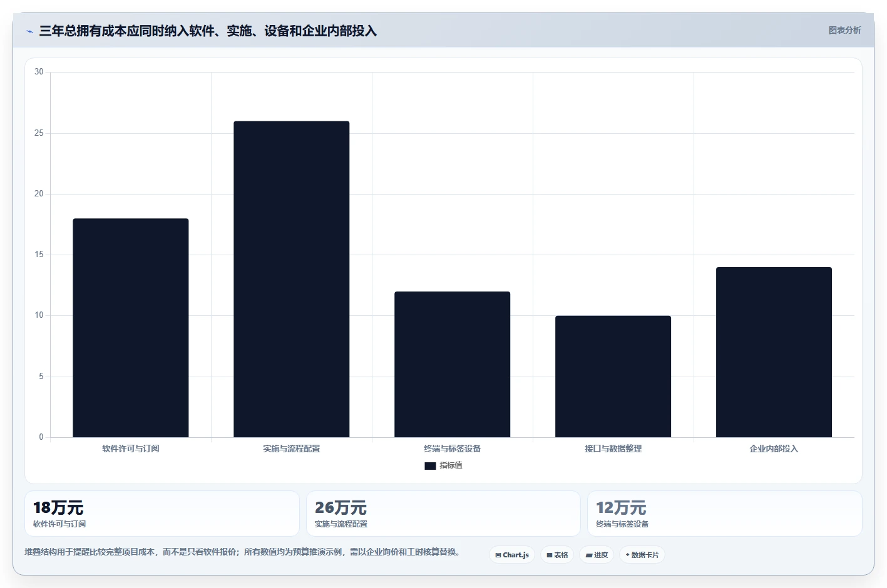The height and width of the screenshot is (588, 887).
Task: Click the 终端与标签设备 x-axis label
Action: click(453, 449)
